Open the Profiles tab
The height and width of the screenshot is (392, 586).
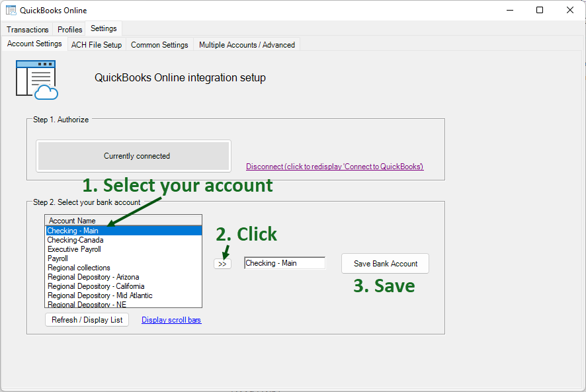69,30
